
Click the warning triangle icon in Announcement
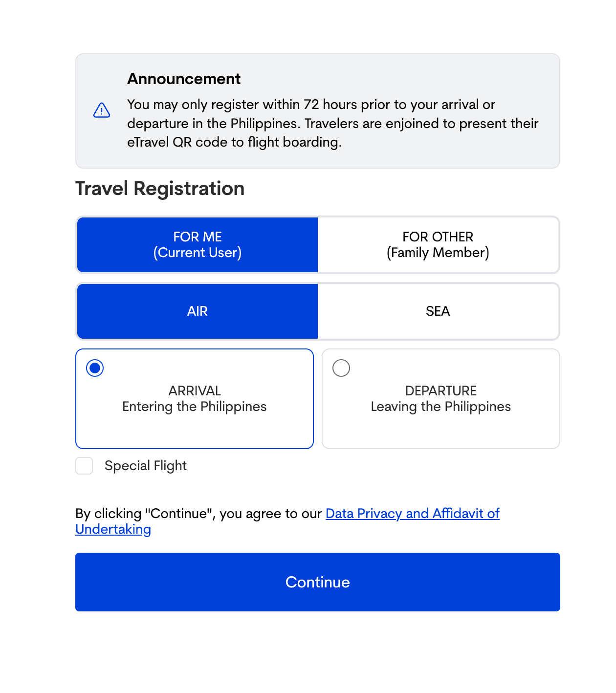[102, 110]
